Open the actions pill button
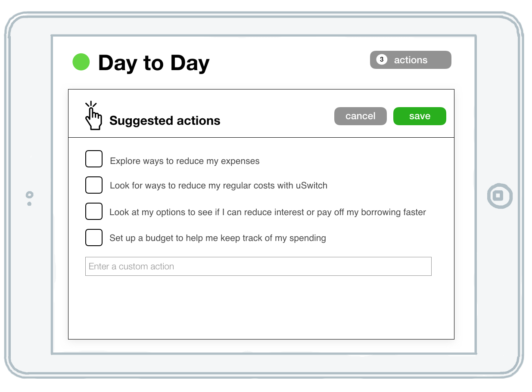This screenshot has width=532, height=392. (x=411, y=60)
